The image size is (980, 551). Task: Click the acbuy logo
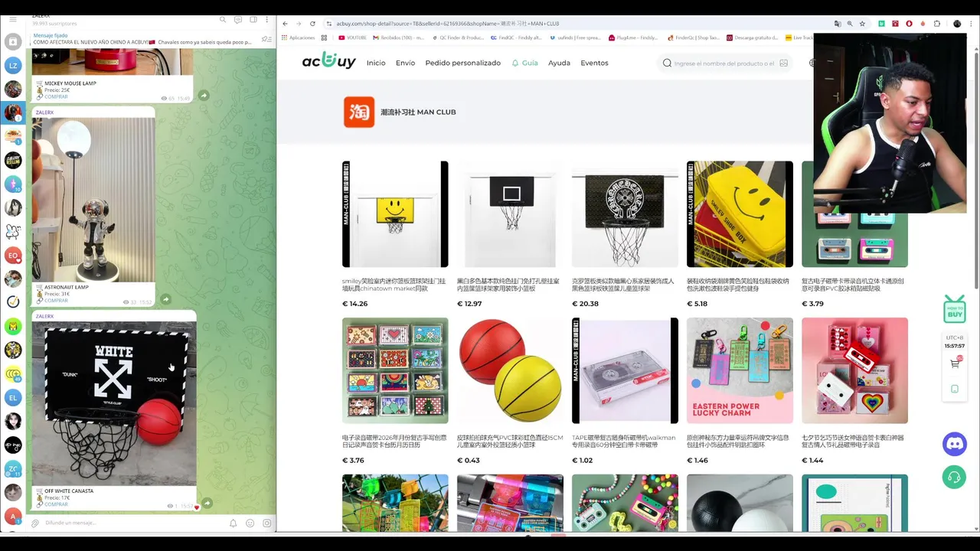pos(328,62)
